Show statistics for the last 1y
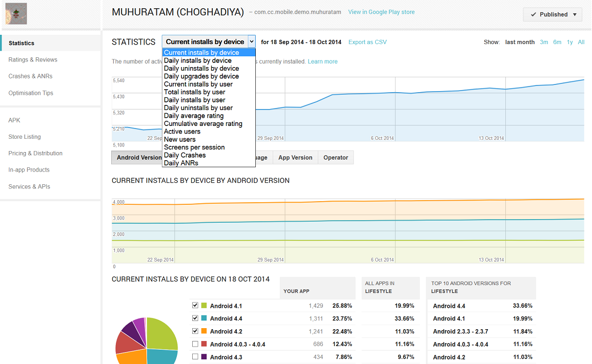This screenshot has width=592, height=364. click(x=569, y=42)
